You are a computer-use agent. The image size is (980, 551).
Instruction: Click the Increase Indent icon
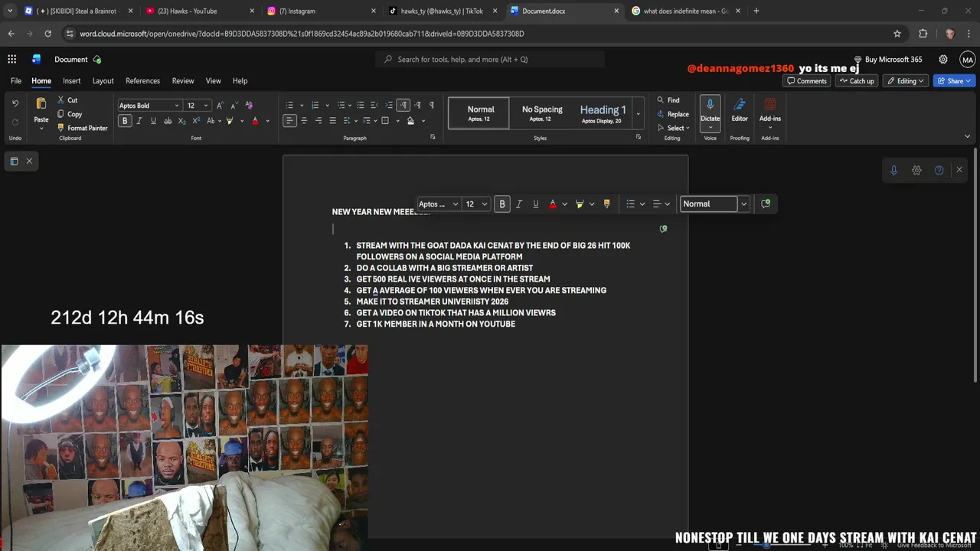pyautogui.click(x=389, y=106)
